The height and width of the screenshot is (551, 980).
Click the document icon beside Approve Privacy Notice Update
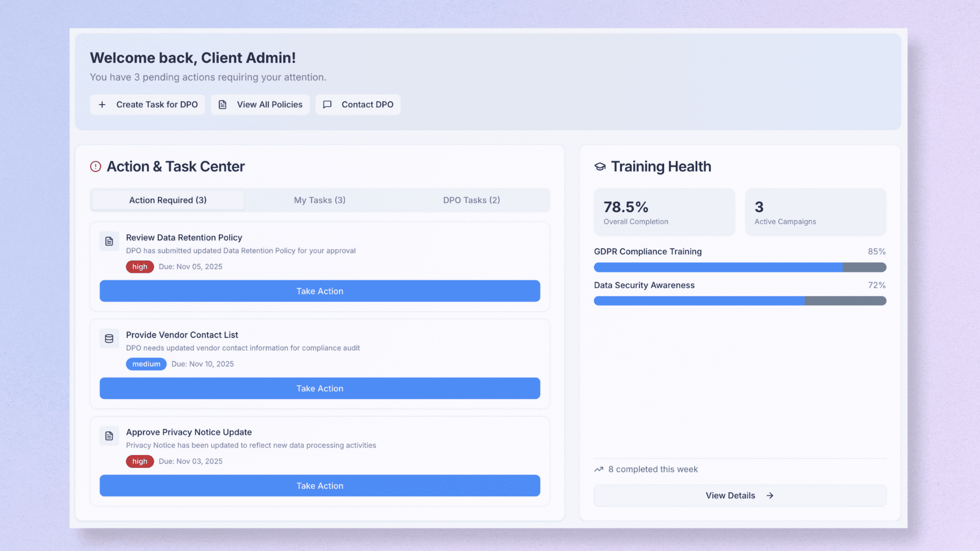[109, 436]
